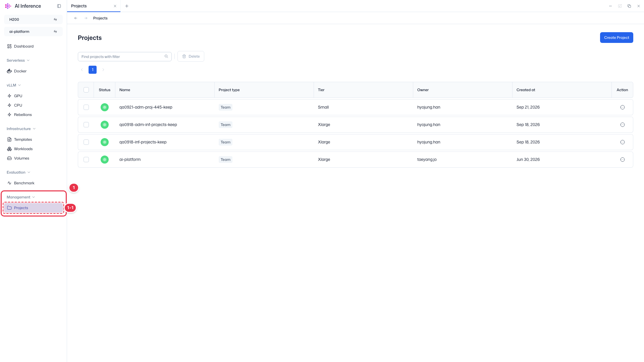
Task: Collapse the vLLM section
Action: click(x=14, y=85)
